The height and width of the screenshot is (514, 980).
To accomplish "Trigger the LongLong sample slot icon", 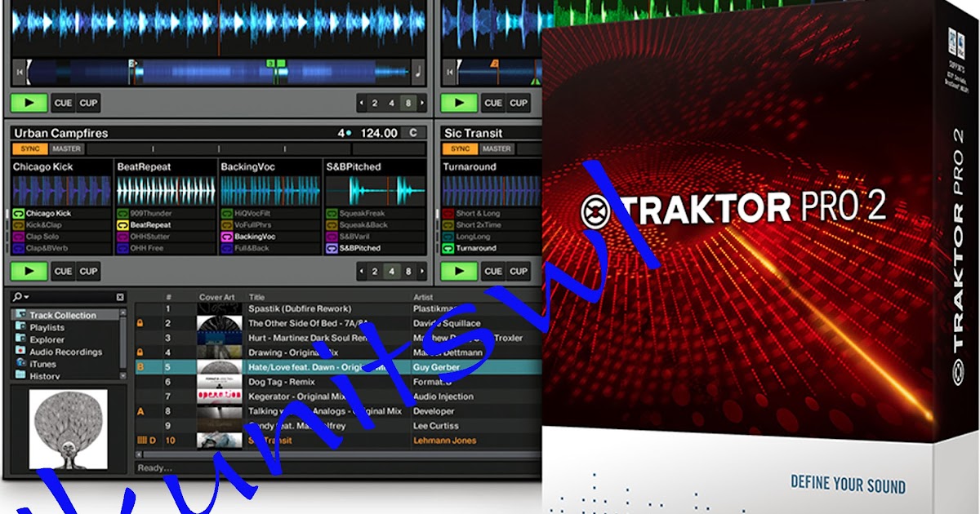I will click(448, 237).
